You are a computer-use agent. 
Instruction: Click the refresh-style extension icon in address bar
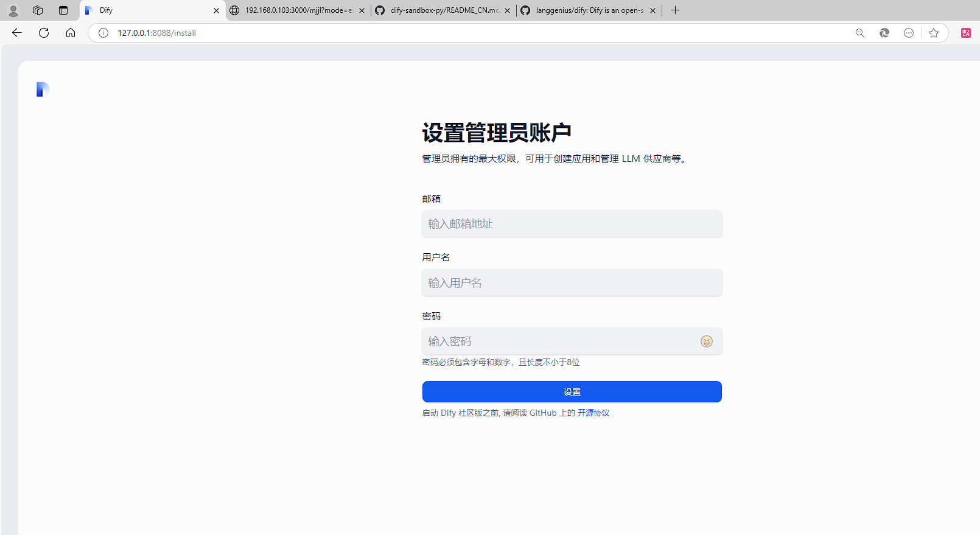[x=884, y=33]
